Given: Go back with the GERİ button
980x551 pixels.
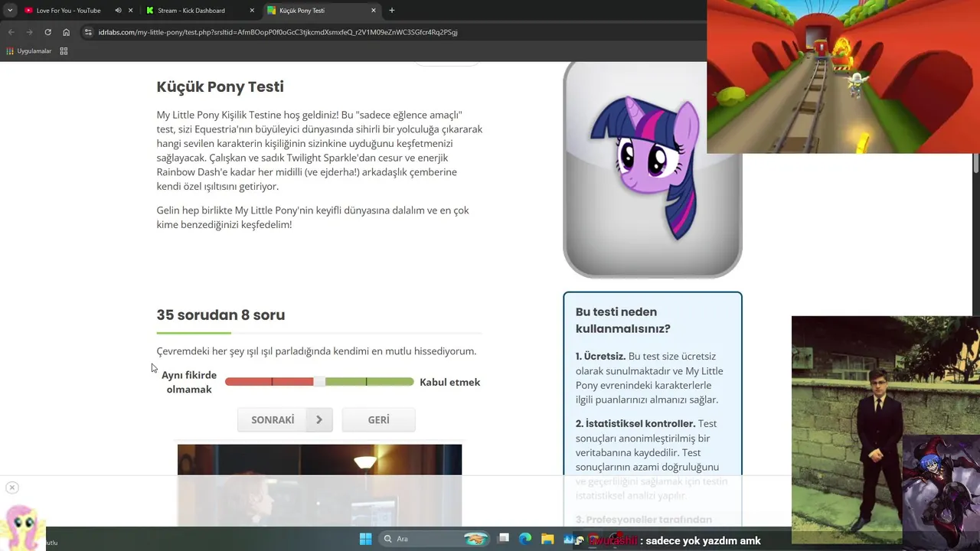Looking at the screenshot, I should (378, 420).
